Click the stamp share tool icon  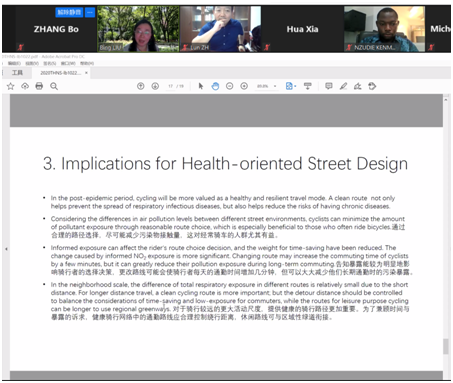click(372, 86)
